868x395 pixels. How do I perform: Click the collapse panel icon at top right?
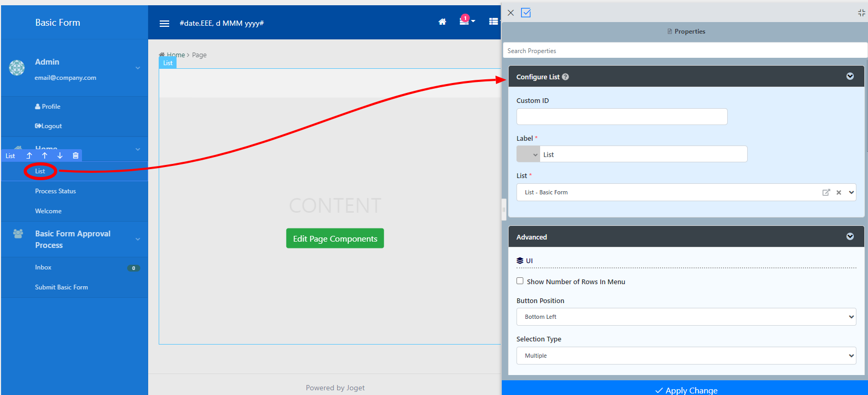[862, 13]
